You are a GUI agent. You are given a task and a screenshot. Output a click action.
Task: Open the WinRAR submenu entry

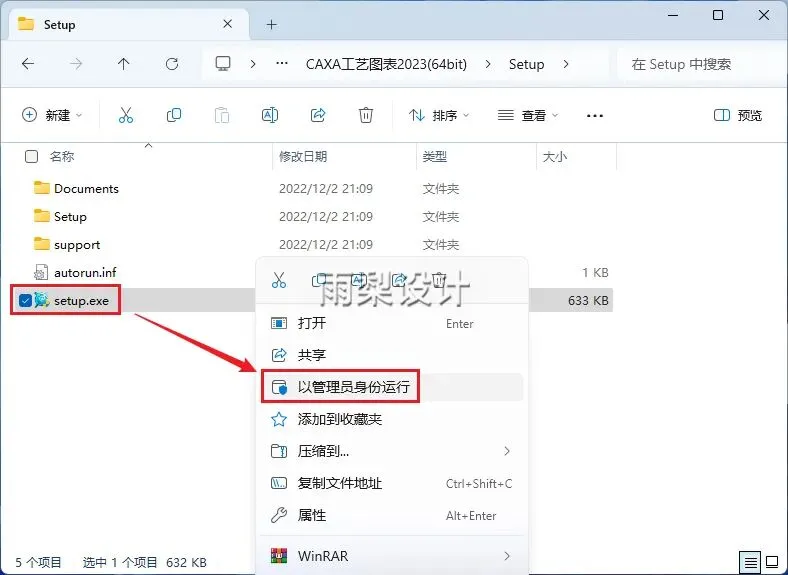point(392,556)
